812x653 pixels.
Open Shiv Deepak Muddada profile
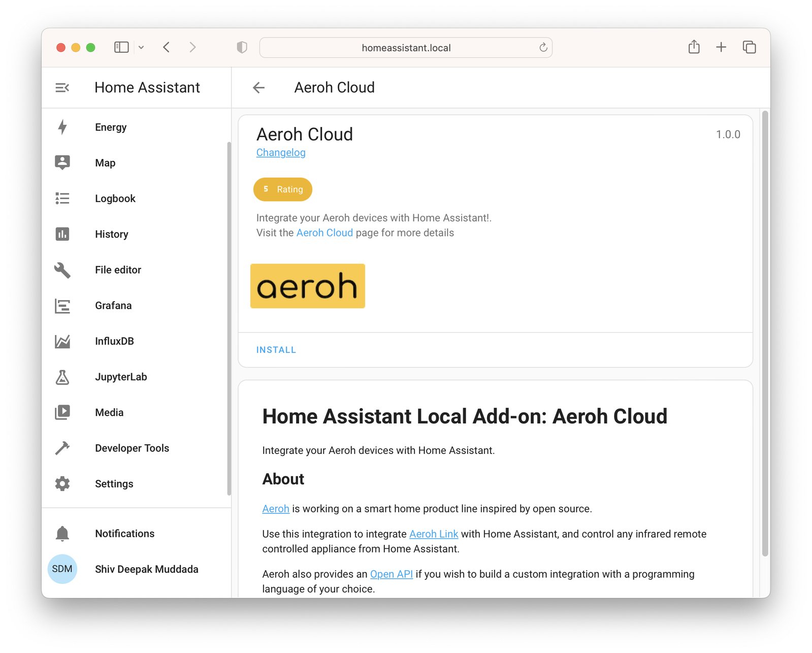(147, 569)
